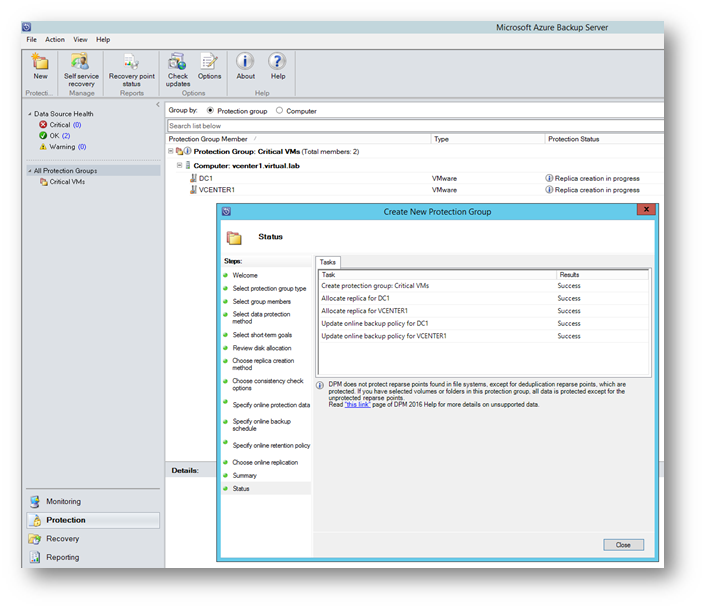Viewport: 706px width, 610px height.
Task: Collapse Computer vcenter1.virtual.lab node
Action: (x=179, y=166)
